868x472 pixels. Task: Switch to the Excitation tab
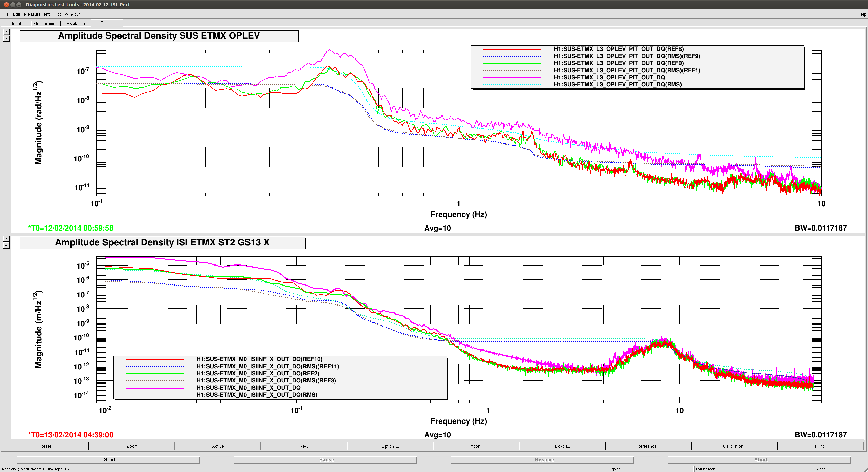(x=76, y=23)
